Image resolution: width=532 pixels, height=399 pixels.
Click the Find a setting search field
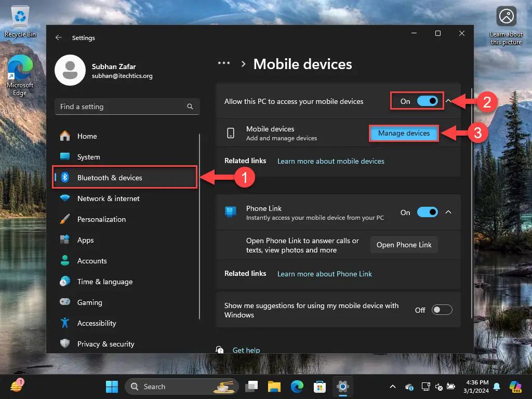pyautogui.click(x=127, y=107)
